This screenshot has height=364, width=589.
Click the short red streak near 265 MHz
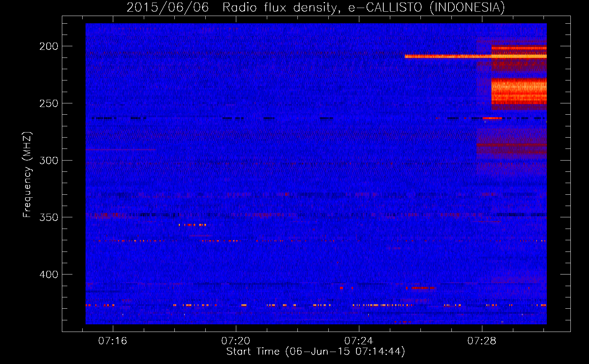click(492, 118)
